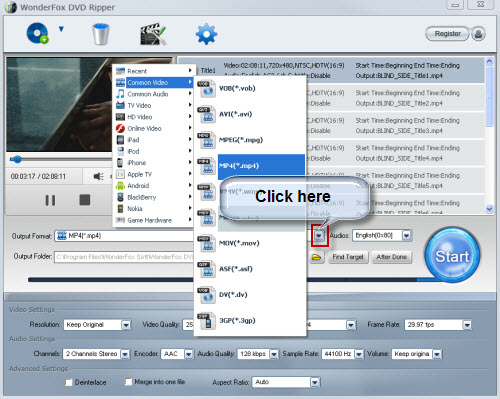Click the MPEG format icon
Screen dimensions: 500x399
tap(206, 140)
